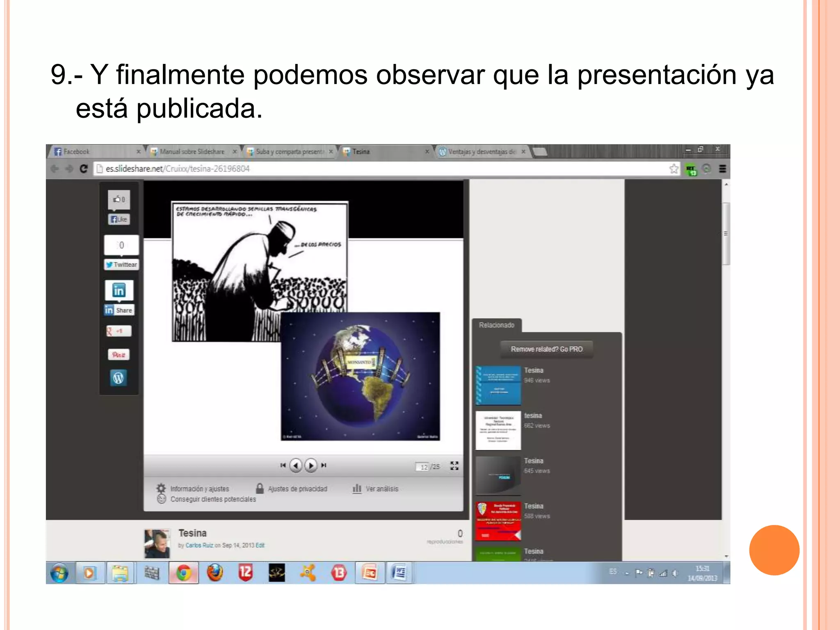Bookmark this page with the star
The height and width of the screenshot is (630, 840).
point(674,169)
